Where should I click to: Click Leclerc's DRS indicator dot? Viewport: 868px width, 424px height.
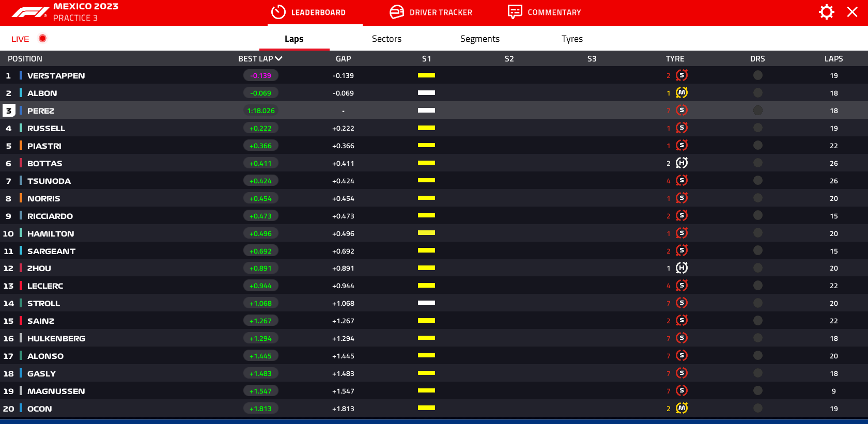point(758,285)
